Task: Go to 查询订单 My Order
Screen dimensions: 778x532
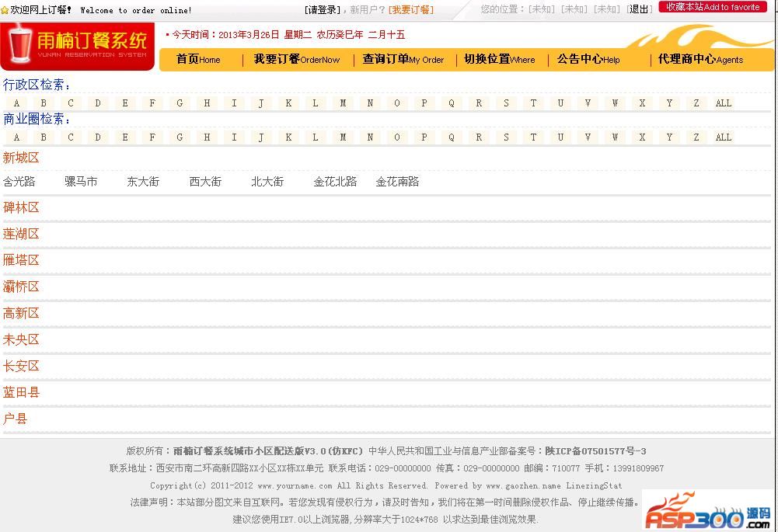Action: pos(403,60)
